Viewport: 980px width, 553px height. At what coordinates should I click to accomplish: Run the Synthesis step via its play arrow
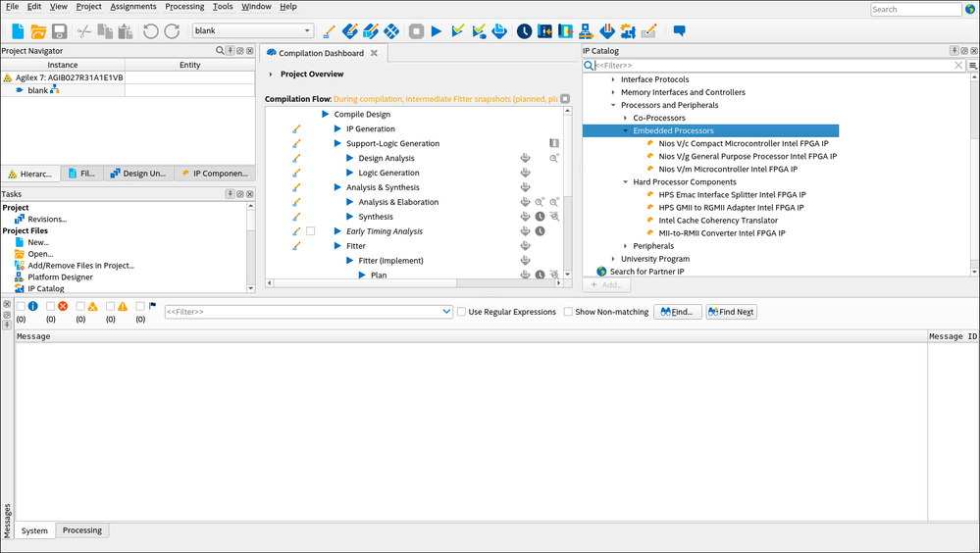(x=350, y=217)
